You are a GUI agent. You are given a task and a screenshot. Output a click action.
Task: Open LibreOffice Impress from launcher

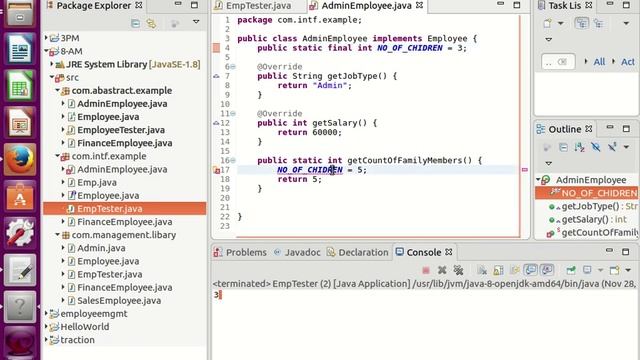20,123
